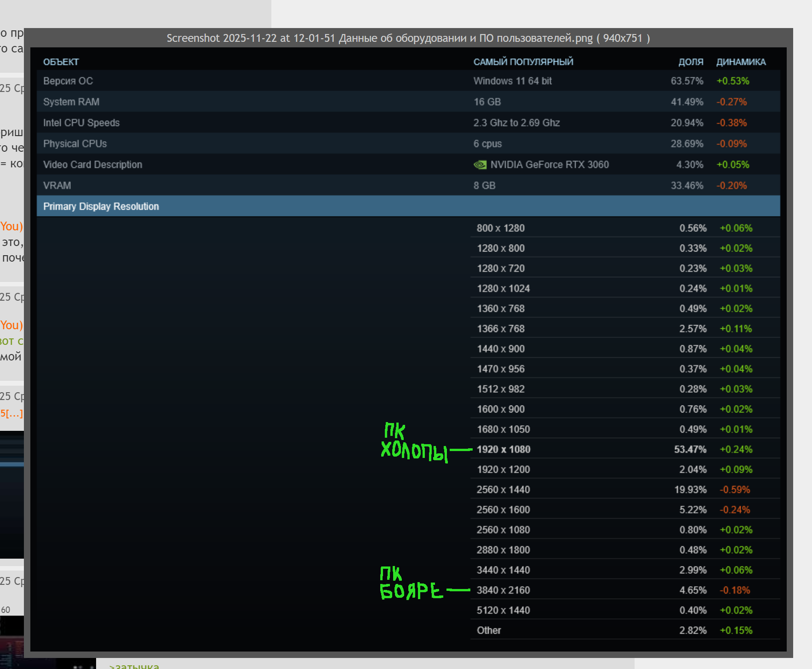This screenshot has height=669, width=812.
Task: Expand the Video Card Description row
Action: click(408, 165)
